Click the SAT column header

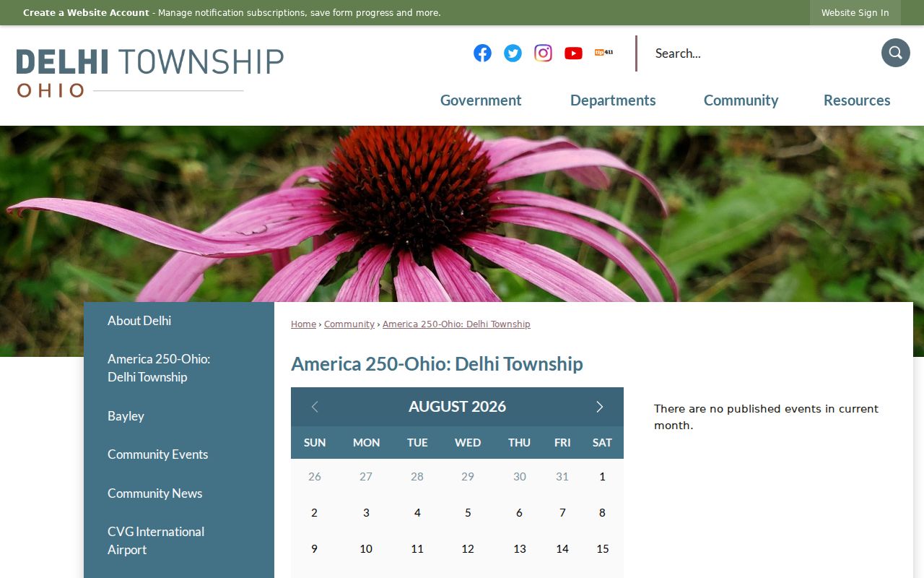point(602,443)
